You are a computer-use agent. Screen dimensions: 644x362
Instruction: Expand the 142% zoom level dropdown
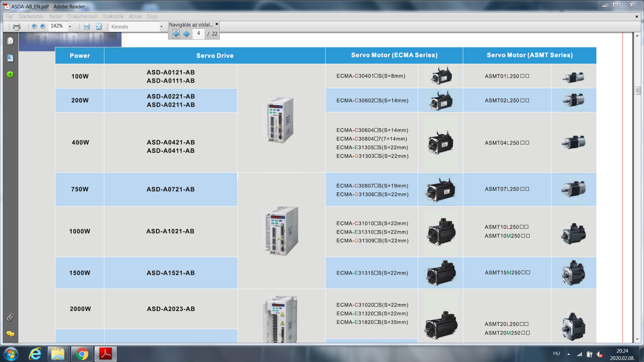70,26
